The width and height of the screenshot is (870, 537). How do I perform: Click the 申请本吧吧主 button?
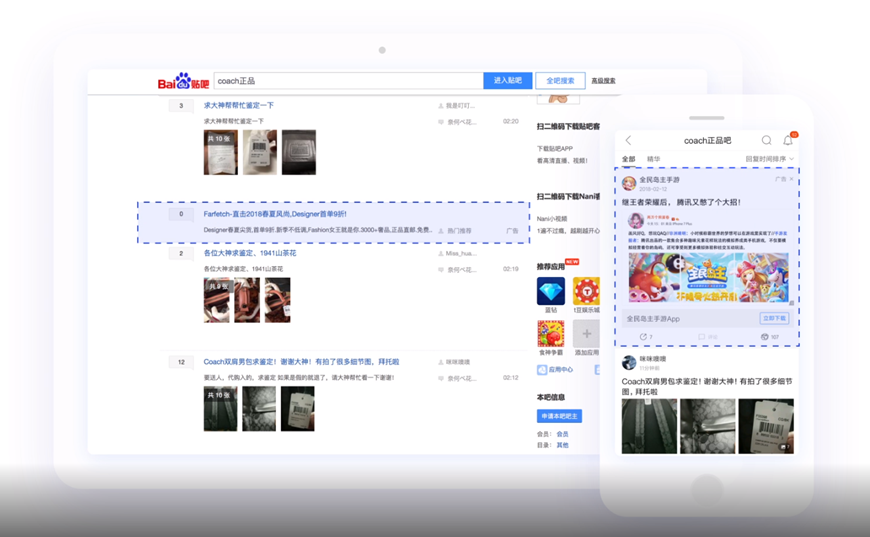coord(559,416)
